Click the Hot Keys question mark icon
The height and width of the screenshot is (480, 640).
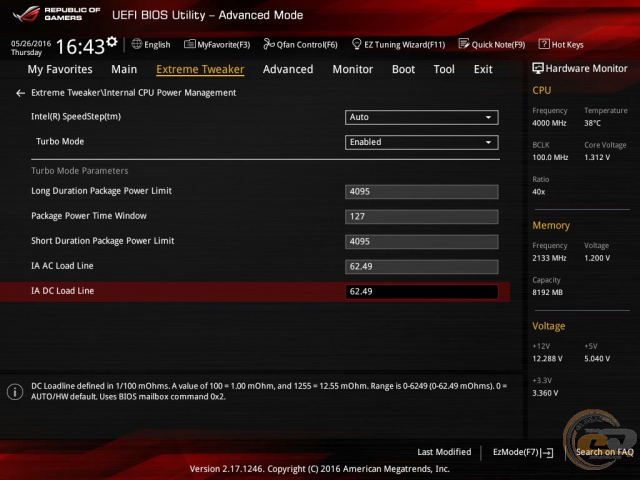[x=544, y=44]
